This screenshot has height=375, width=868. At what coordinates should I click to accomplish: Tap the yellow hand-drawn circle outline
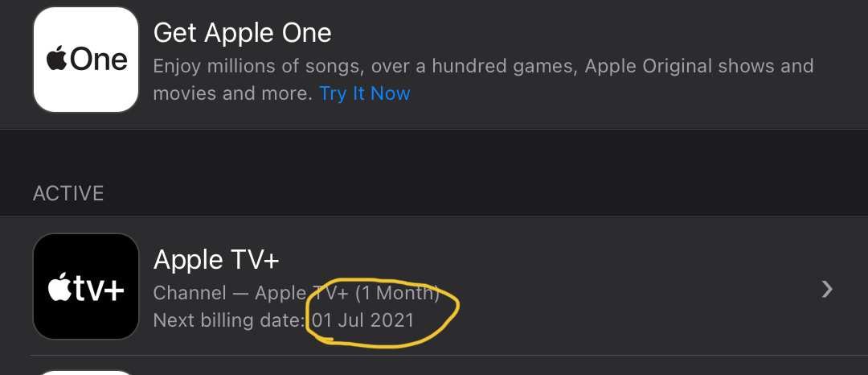[x=457, y=309]
